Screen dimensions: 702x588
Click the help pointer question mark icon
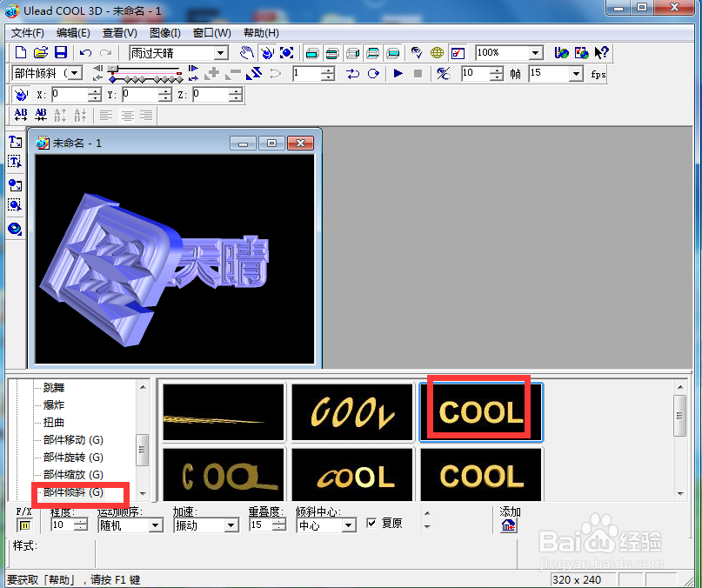601,53
